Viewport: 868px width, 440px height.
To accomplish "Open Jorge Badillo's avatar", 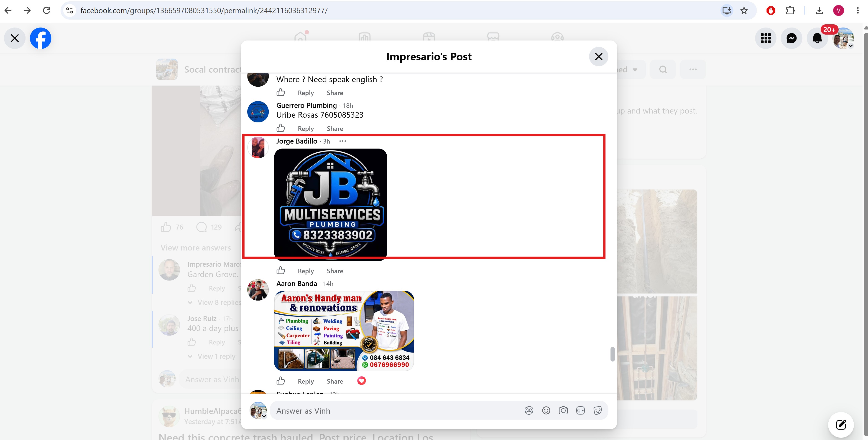I will pos(258,147).
